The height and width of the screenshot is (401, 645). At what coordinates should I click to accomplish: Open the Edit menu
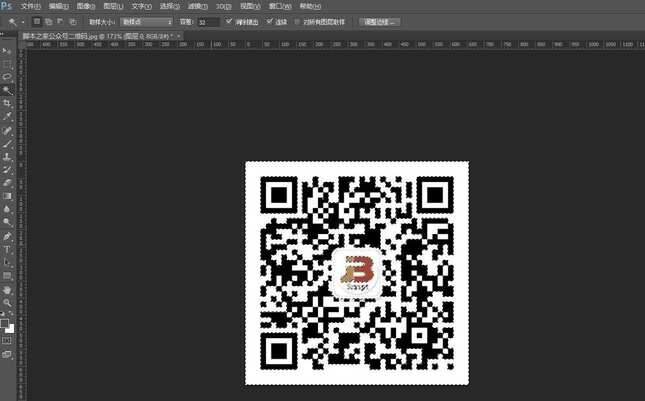(58, 6)
